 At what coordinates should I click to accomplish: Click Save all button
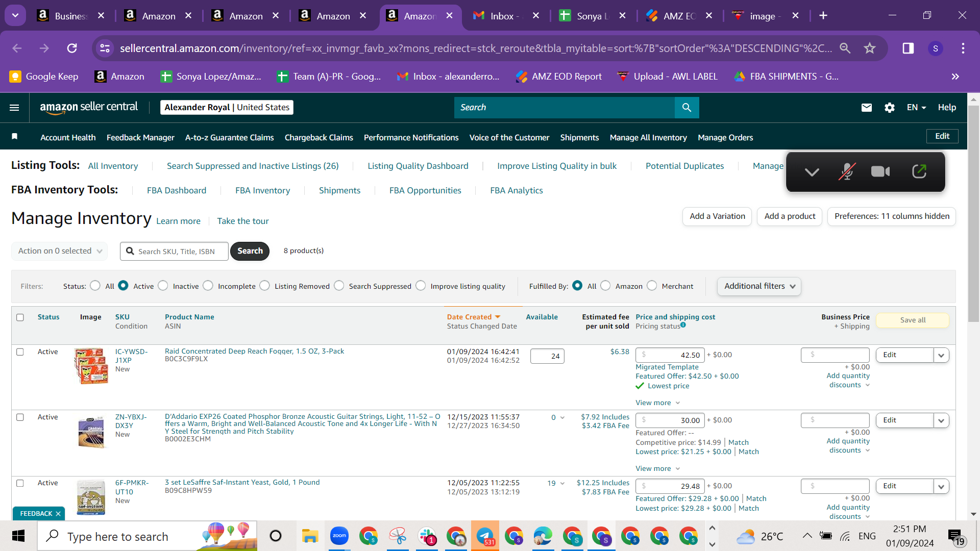pyautogui.click(x=913, y=320)
